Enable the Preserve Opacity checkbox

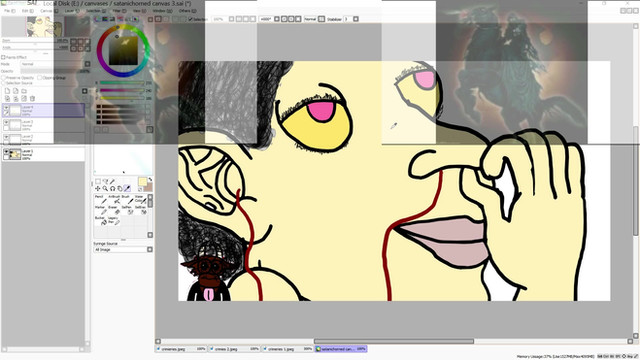(x=3, y=78)
